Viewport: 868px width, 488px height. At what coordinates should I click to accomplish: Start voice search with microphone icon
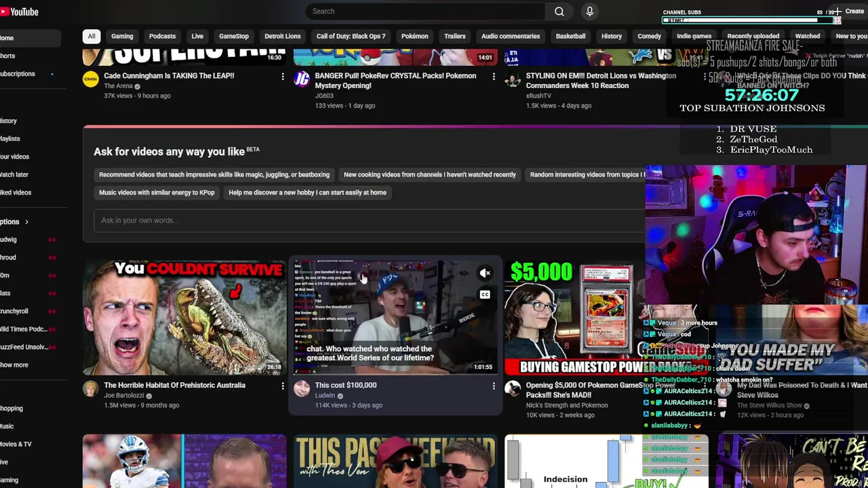589,12
